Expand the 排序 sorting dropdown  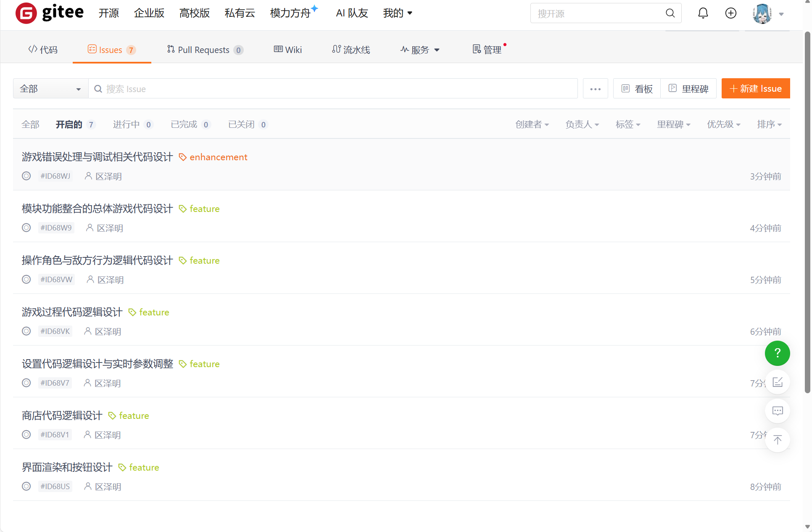click(769, 124)
